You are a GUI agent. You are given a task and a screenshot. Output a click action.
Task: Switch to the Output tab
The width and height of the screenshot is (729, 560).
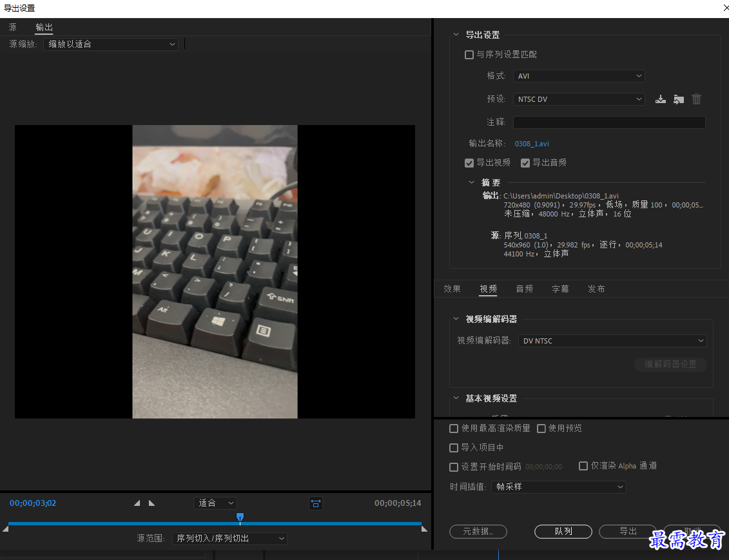(x=44, y=27)
